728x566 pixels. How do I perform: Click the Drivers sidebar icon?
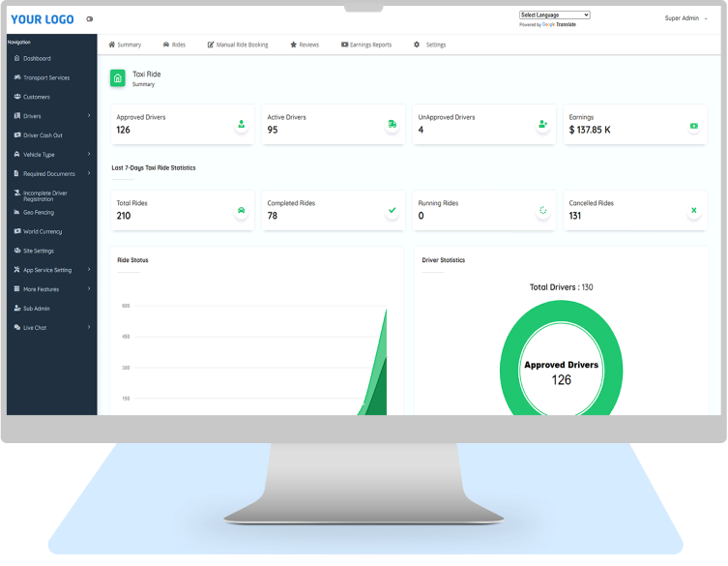(17, 116)
